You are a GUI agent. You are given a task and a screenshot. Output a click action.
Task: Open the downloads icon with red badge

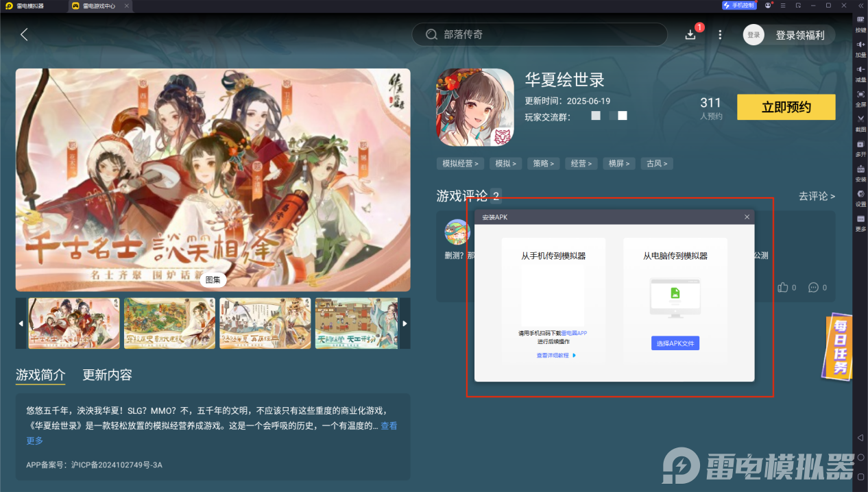pyautogui.click(x=690, y=34)
